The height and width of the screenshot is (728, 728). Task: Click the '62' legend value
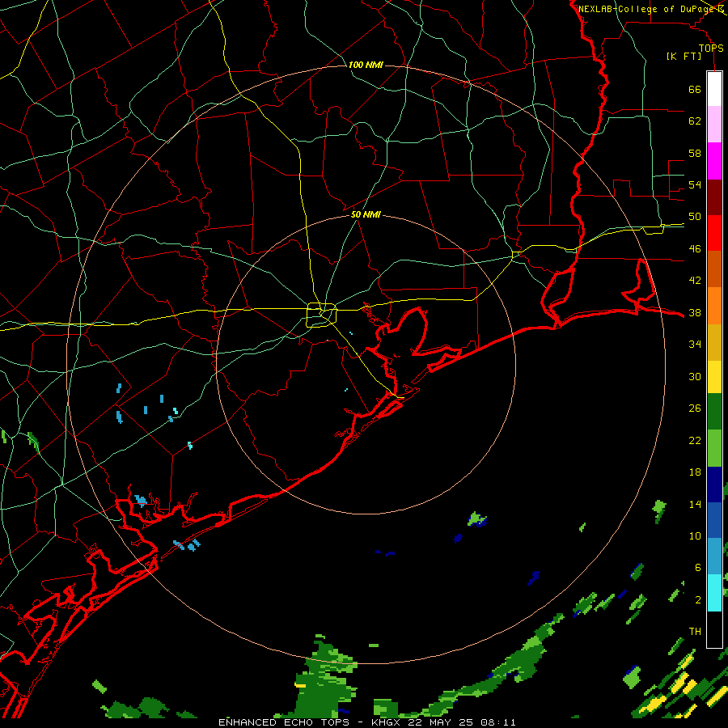pyautogui.click(x=695, y=121)
